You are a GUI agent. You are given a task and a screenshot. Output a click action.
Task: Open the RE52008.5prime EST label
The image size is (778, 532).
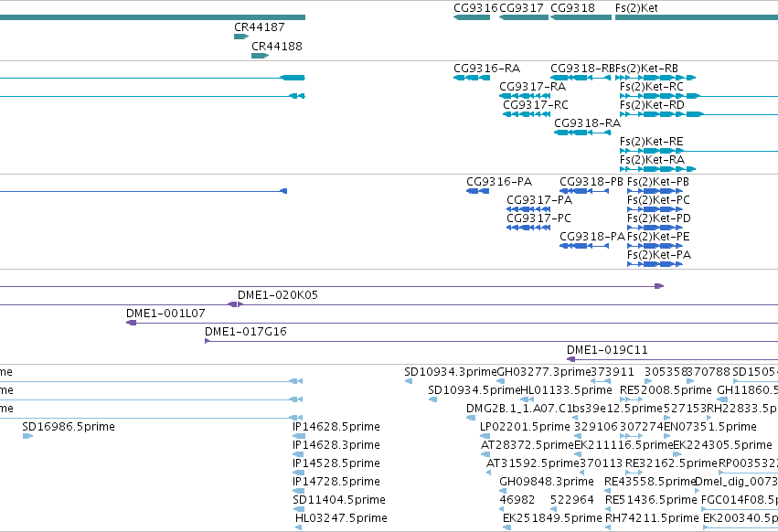click(666, 390)
